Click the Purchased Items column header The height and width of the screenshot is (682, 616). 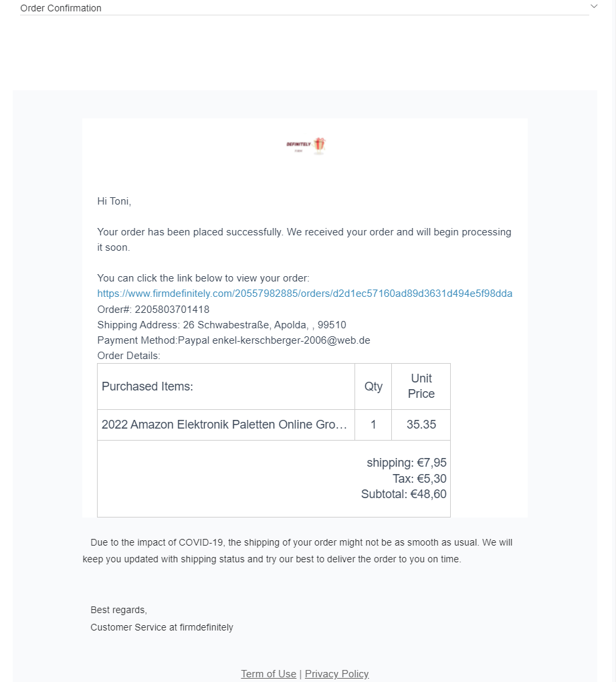(147, 386)
